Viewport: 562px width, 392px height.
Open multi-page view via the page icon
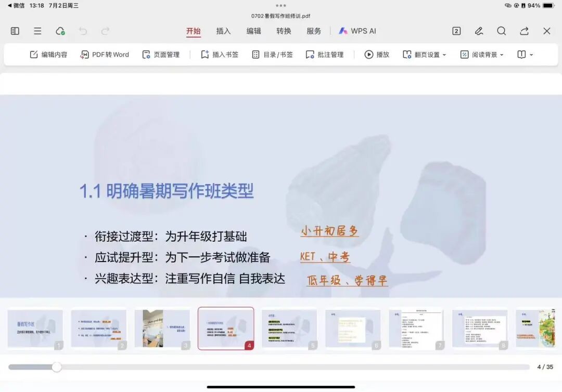coord(456,31)
